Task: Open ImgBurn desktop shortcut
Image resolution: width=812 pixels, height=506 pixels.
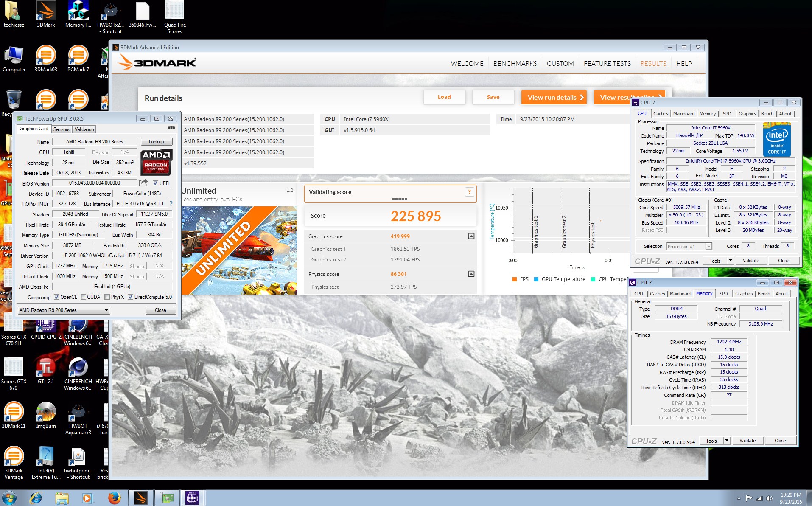Action: 46,415
